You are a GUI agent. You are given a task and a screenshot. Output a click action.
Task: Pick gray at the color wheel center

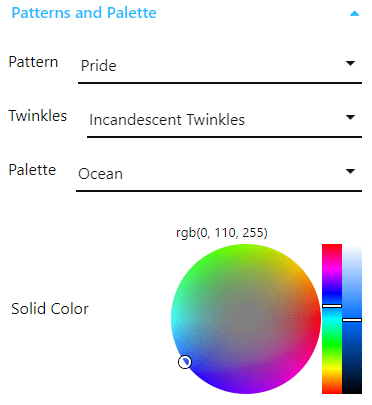(246, 319)
